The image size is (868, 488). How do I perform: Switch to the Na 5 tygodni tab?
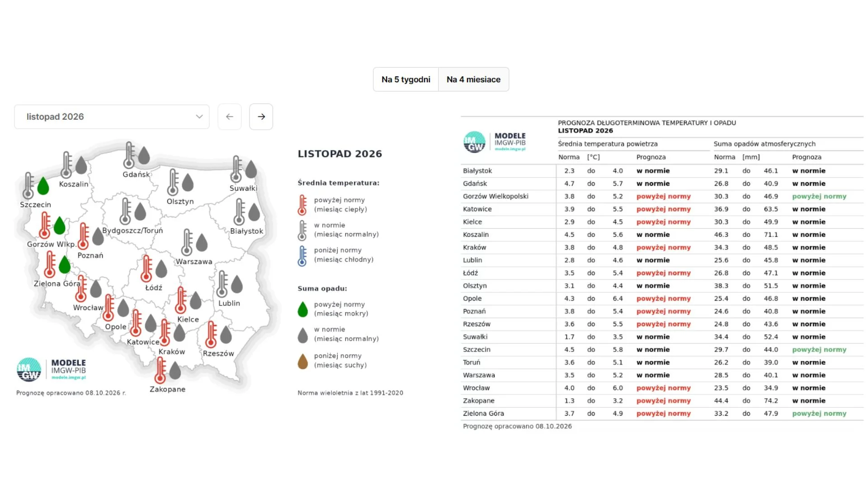pyautogui.click(x=406, y=80)
